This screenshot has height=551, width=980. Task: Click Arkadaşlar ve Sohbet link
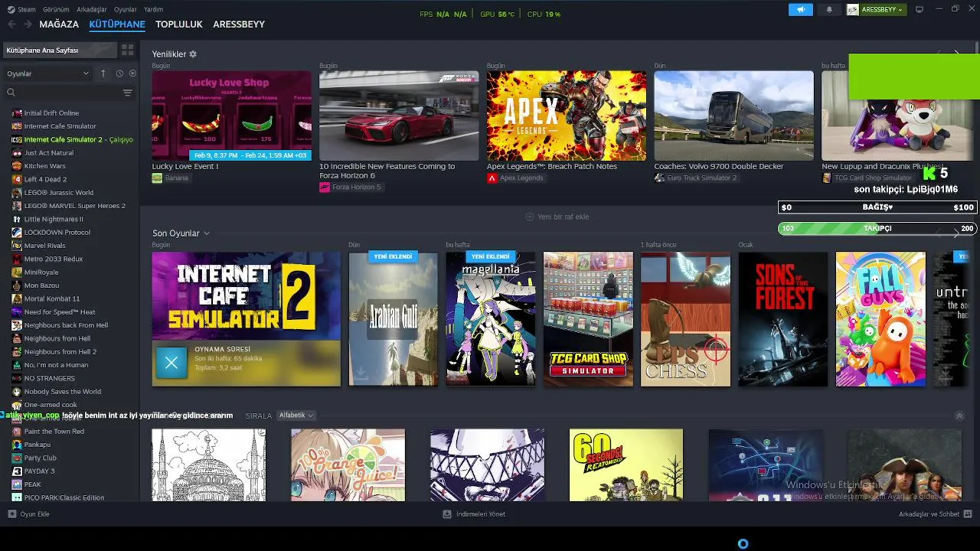pos(929,514)
